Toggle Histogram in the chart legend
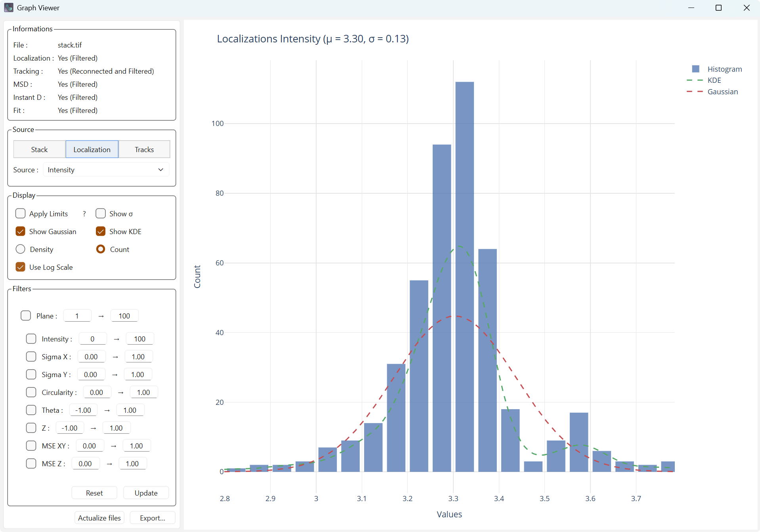 point(716,69)
